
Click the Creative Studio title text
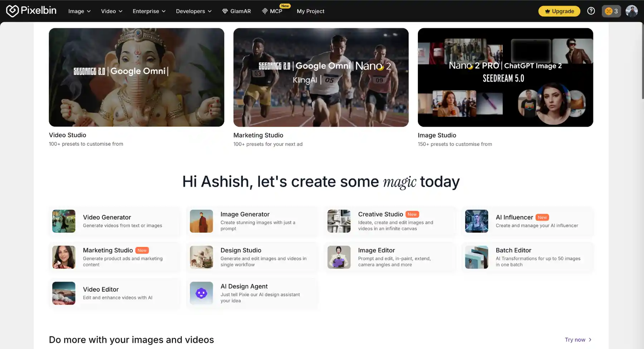pyautogui.click(x=381, y=214)
